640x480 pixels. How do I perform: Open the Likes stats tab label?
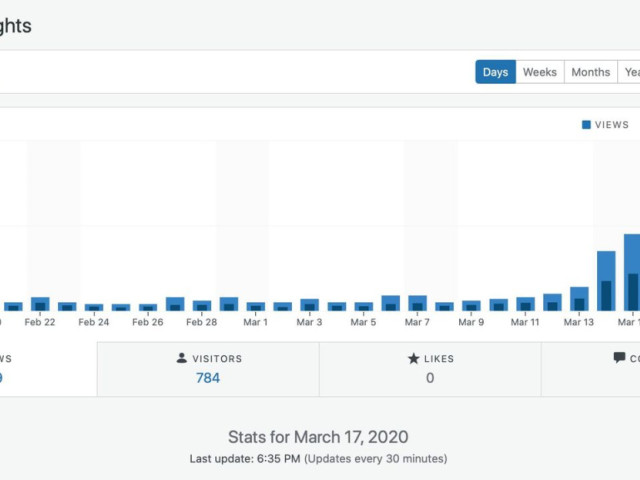(439, 358)
